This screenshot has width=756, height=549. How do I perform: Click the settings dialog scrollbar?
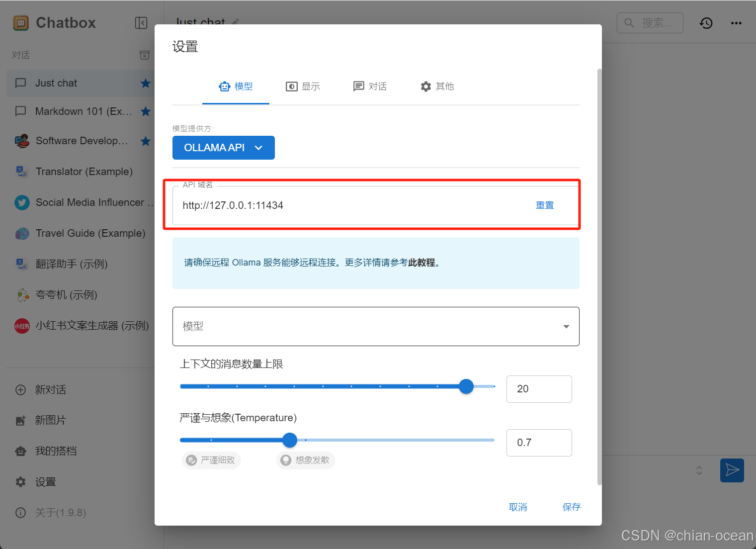click(x=599, y=276)
